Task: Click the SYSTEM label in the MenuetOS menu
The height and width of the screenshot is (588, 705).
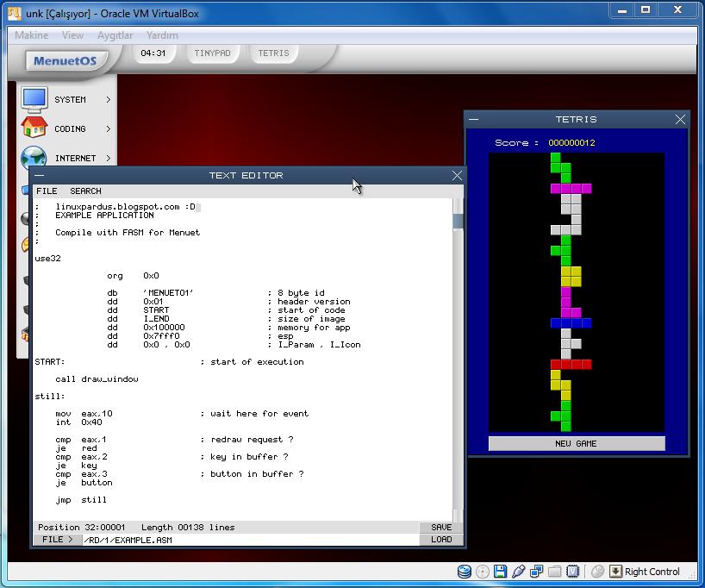Action: [x=70, y=99]
